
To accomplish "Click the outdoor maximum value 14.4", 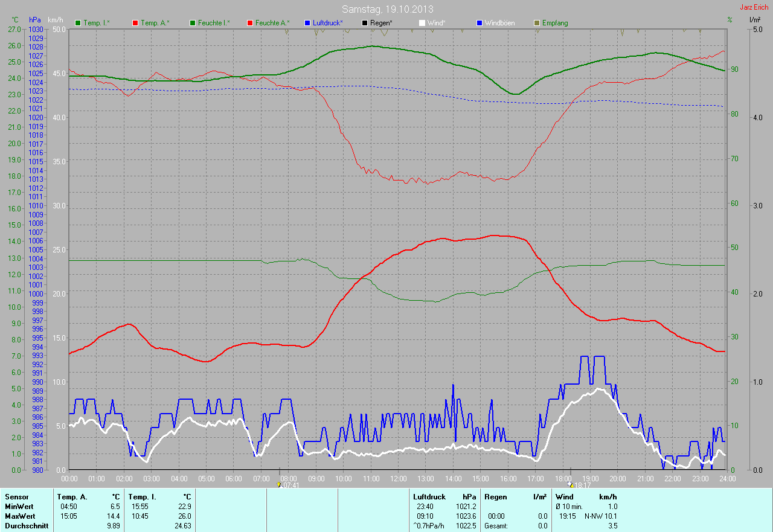I will (113, 516).
